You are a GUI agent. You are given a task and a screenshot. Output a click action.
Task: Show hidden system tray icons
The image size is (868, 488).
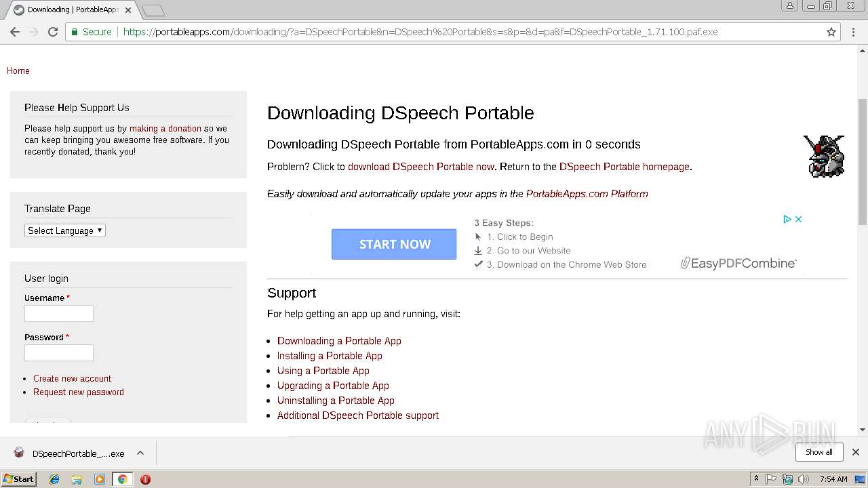coord(756,479)
